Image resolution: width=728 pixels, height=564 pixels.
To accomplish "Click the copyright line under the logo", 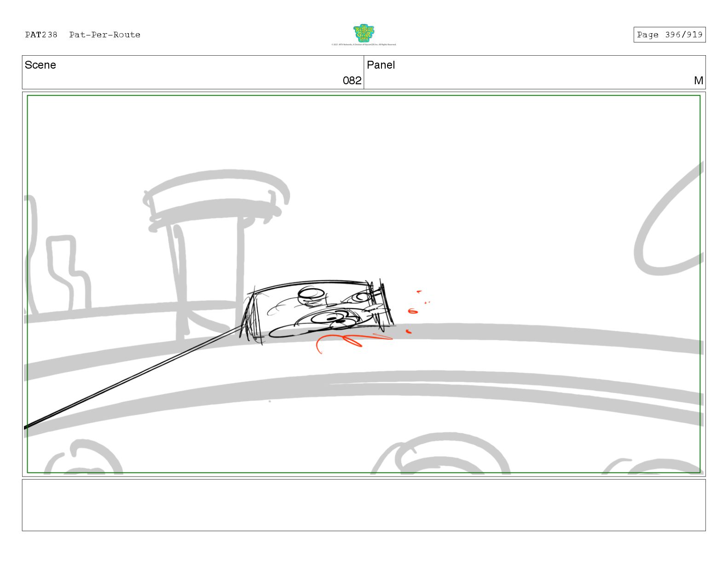I will (x=364, y=45).
